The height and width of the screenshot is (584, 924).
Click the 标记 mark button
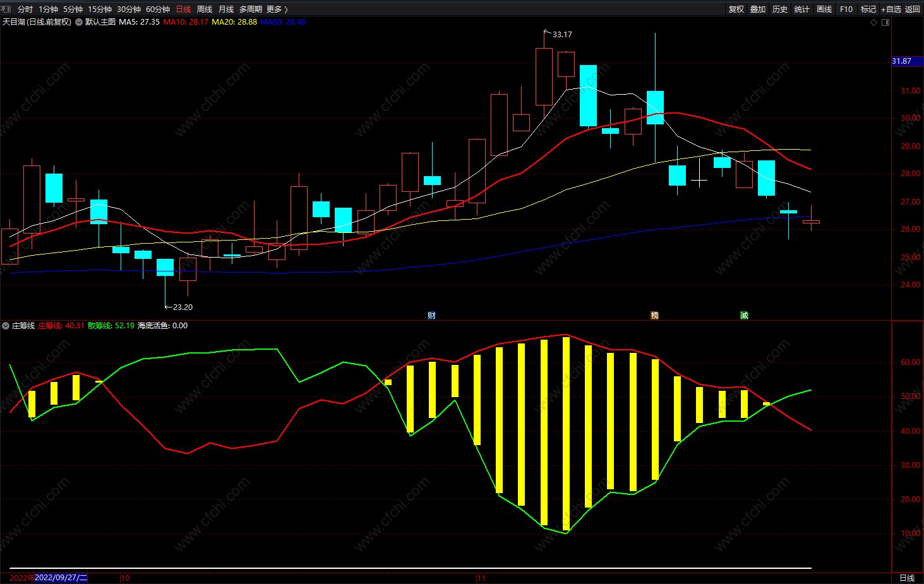pyautogui.click(x=868, y=9)
